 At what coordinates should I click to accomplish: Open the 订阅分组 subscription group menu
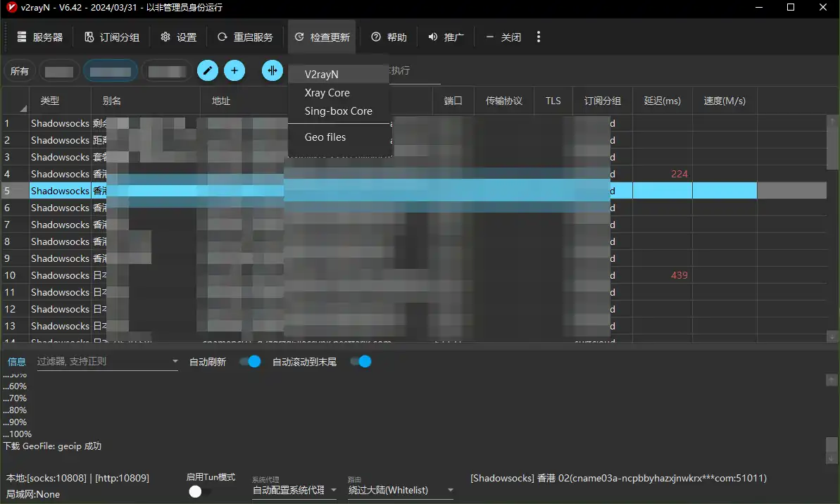(x=112, y=37)
